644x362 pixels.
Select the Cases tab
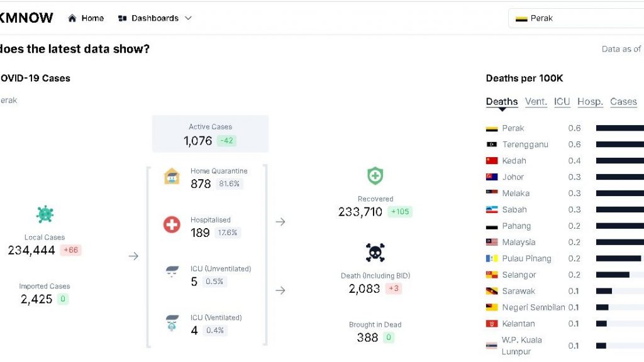click(x=623, y=102)
